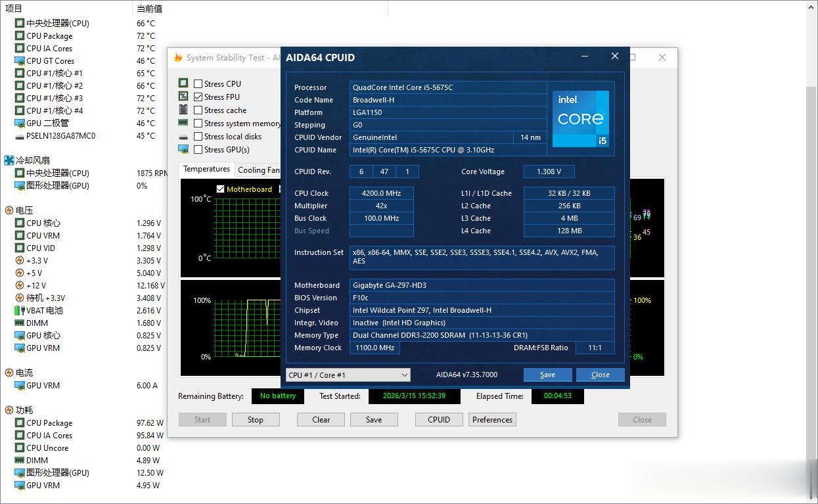This screenshot has width=818, height=504.
Task: Click the 当前值 column header
Action: pos(260,9)
